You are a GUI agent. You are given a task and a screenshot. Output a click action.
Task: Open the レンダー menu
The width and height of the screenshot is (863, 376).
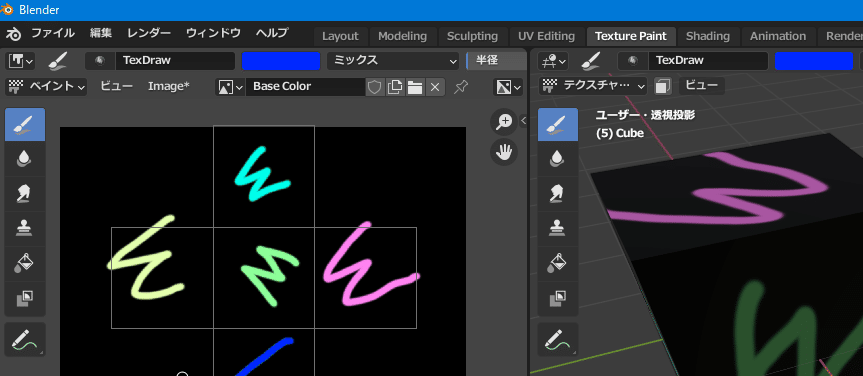pos(149,34)
